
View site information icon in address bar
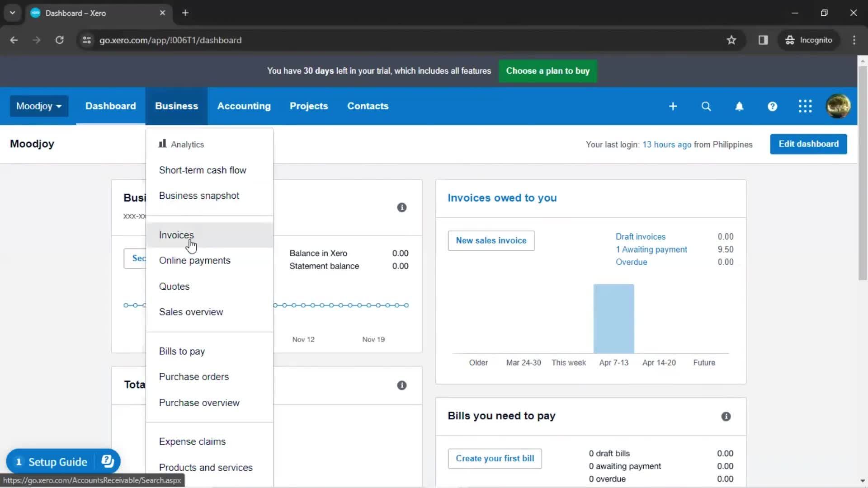87,40
